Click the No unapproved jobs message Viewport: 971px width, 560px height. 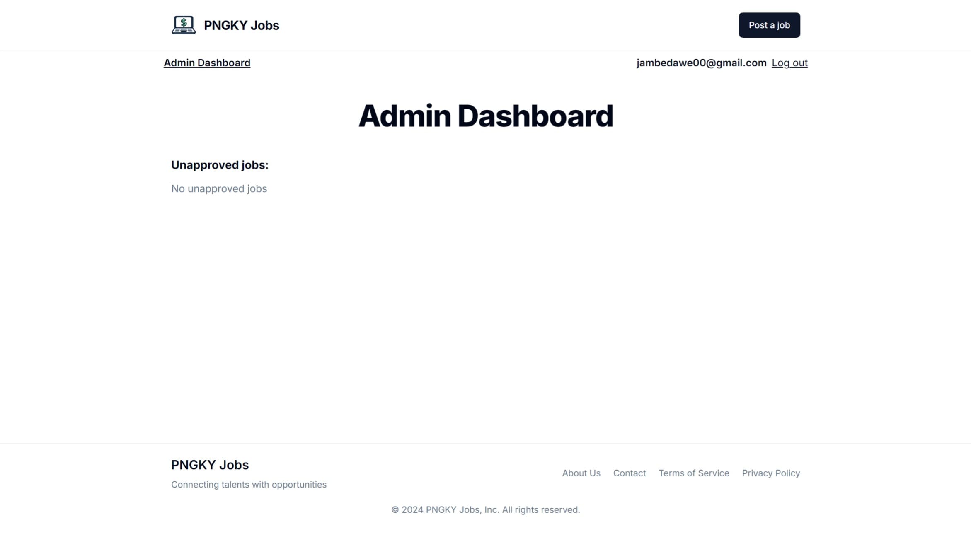pyautogui.click(x=219, y=189)
